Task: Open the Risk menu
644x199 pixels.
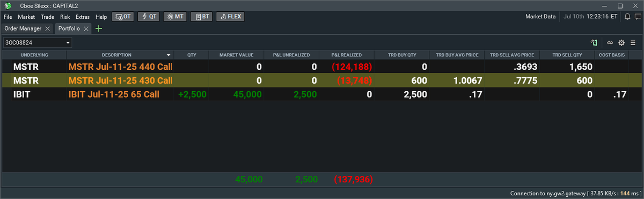Action: tap(65, 17)
